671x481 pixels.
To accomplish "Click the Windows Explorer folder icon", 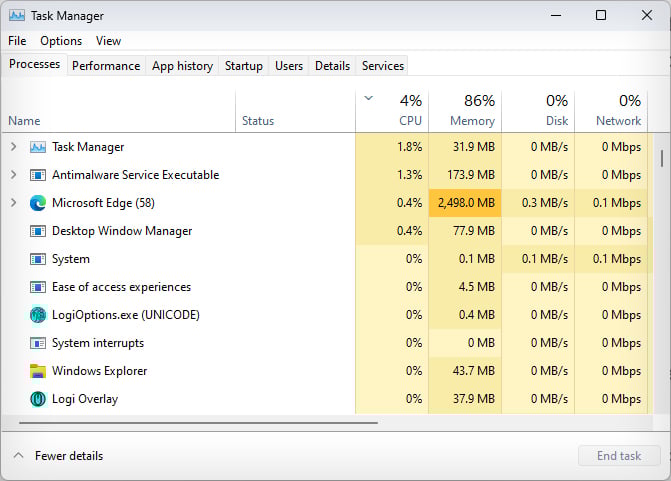I will pos(38,371).
